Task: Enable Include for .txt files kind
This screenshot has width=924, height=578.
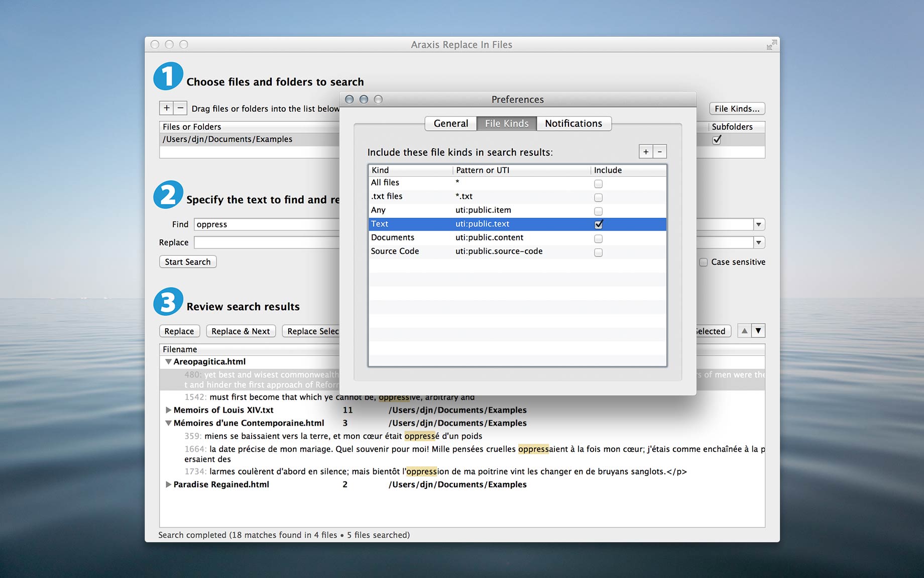Action: click(x=598, y=197)
